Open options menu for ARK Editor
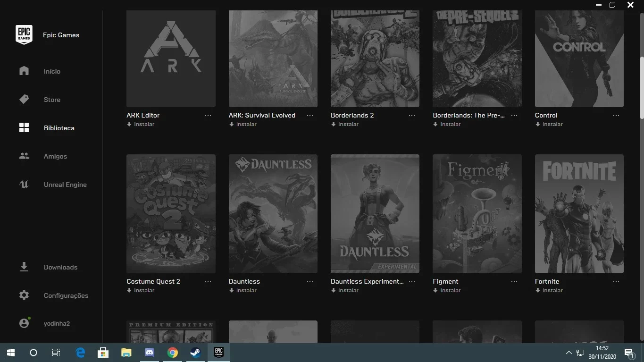The height and width of the screenshot is (362, 644). tap(208, 116)
